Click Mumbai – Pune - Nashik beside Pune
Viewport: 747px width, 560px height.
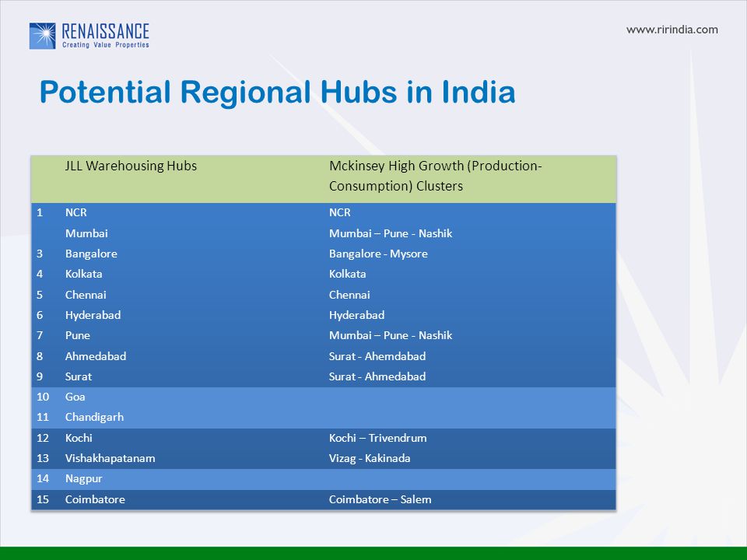click(x=391, y=335)
